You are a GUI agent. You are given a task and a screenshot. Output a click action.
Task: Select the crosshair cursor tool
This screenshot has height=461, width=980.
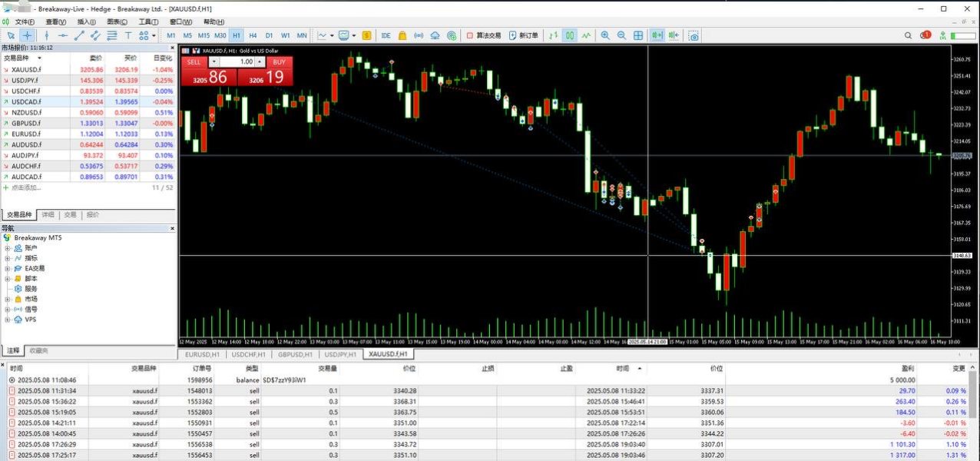click(27, 35)
